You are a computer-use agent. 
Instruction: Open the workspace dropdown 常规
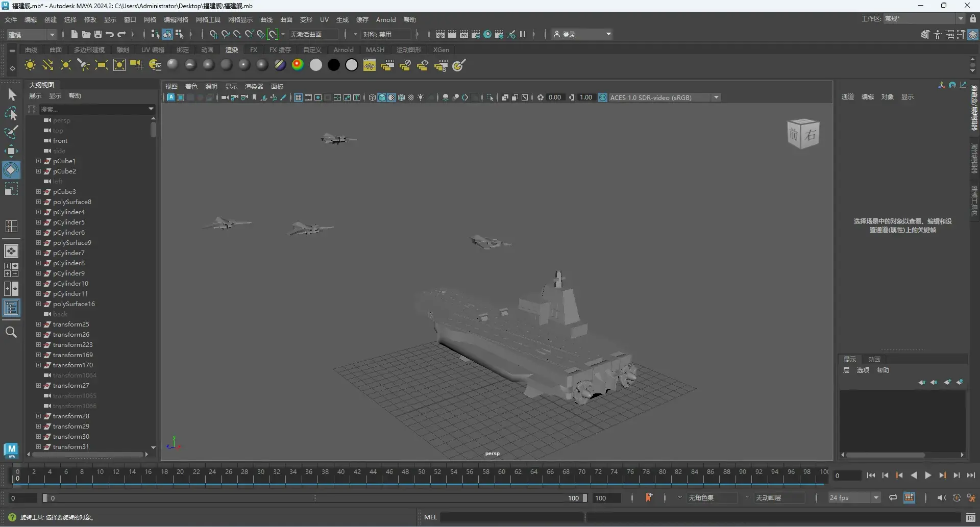point(924,19)
